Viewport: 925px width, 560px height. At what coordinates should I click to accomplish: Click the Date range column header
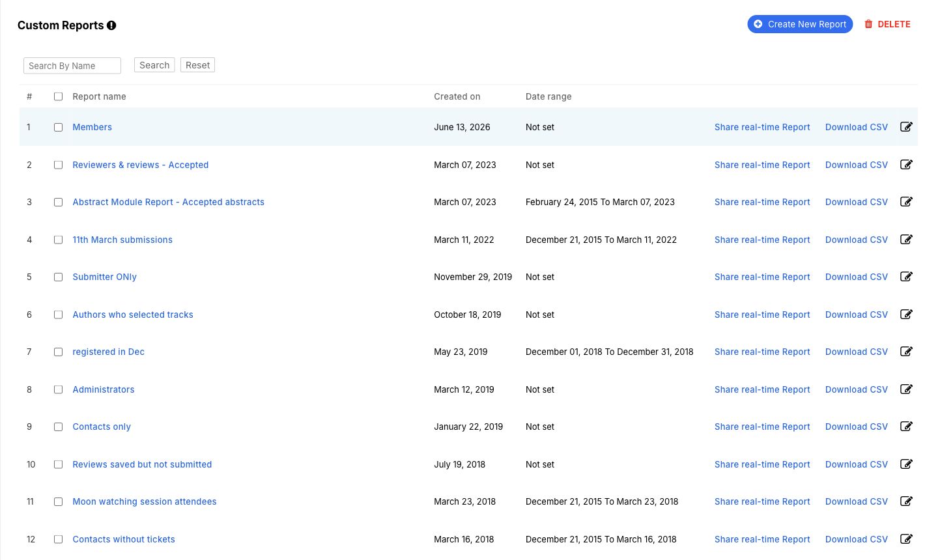point(548,96)
